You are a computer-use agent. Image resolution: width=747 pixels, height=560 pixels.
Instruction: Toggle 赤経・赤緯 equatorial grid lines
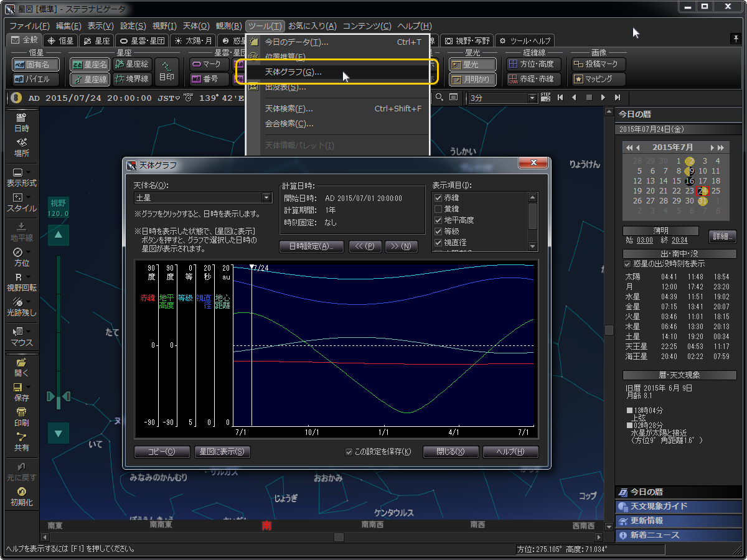coord(533,79)
